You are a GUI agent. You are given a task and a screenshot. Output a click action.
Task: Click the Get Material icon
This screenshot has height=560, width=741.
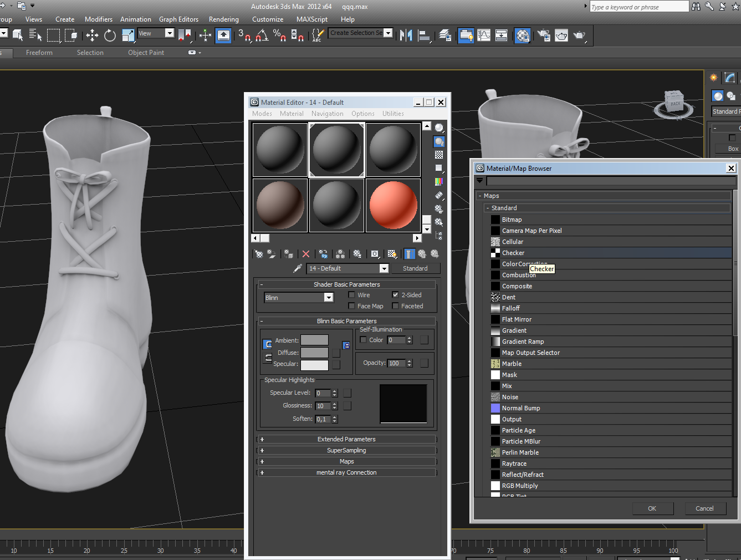[258, 254]
